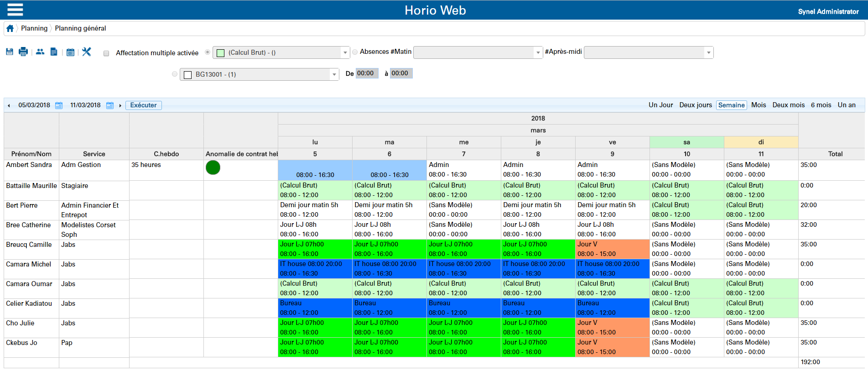Select the BG13001 radio button
Viewport: 868px width, 371px height.
coord(175,74)
